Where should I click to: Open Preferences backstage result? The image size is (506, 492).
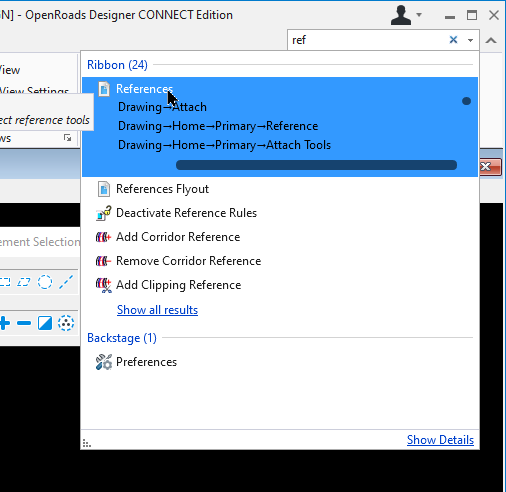(146, 362)
